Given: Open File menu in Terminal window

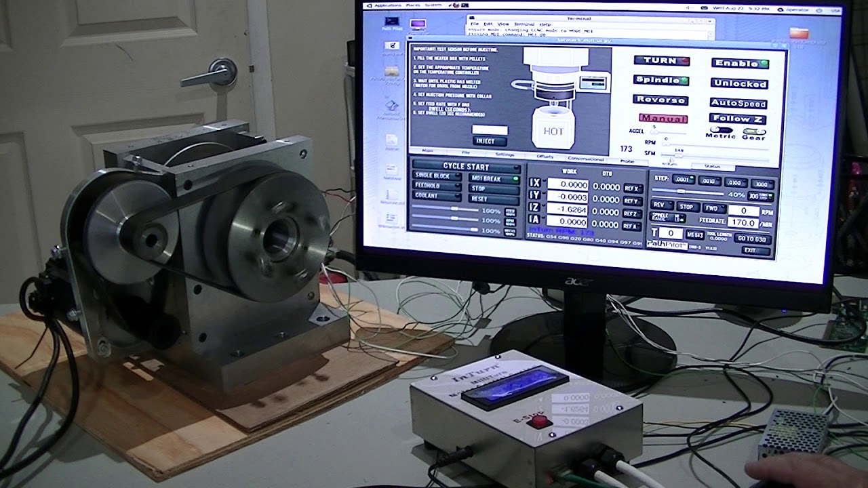Looking at the screenshot, I should point(475,24).
